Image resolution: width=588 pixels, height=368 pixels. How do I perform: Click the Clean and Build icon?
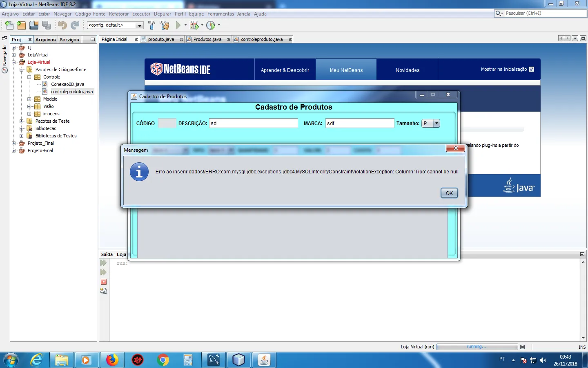165,25
